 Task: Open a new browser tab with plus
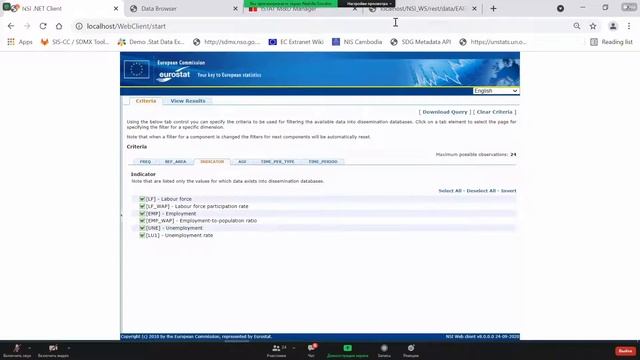(x=493, y=9)
